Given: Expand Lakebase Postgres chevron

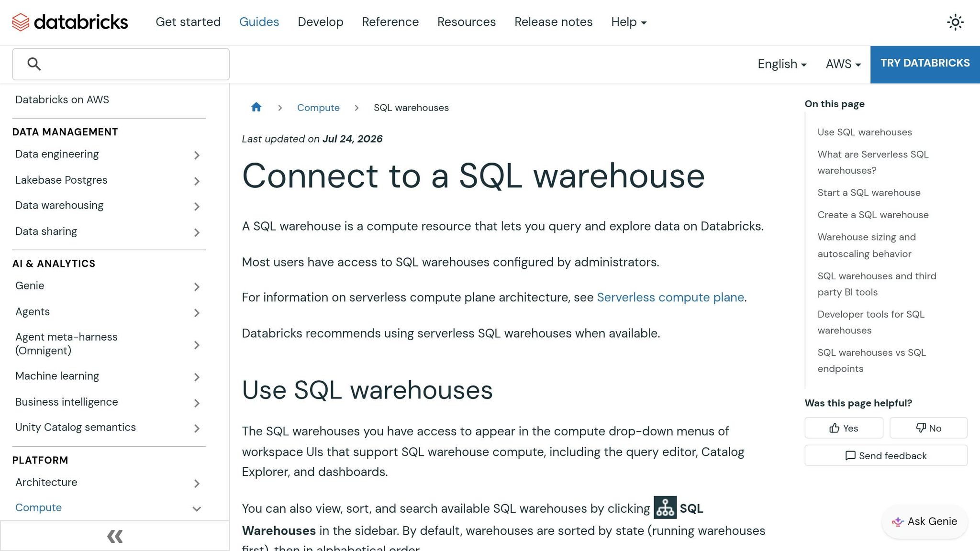Looking at the screenshot, I should pyautogui.click(x=197, y=181).
